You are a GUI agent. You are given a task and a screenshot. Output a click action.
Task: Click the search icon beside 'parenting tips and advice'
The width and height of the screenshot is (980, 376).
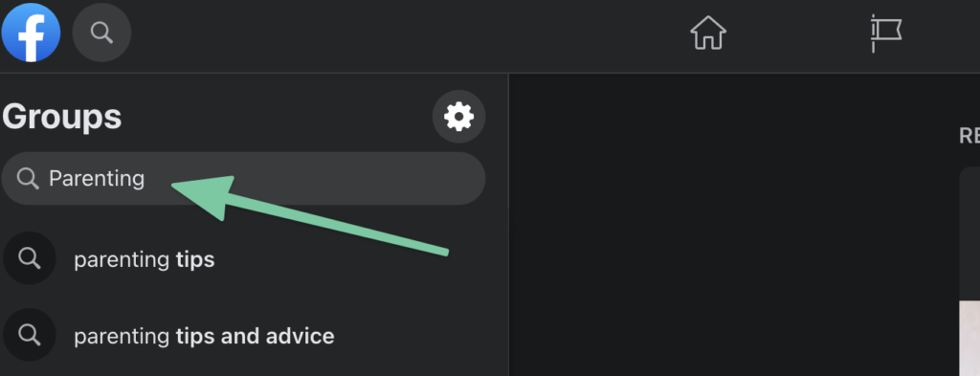coord(30,335)
